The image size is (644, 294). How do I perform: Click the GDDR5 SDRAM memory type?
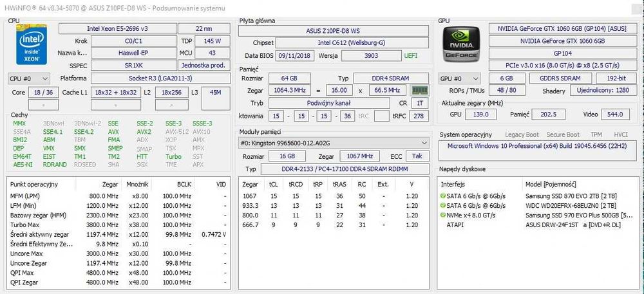[561, 78]
